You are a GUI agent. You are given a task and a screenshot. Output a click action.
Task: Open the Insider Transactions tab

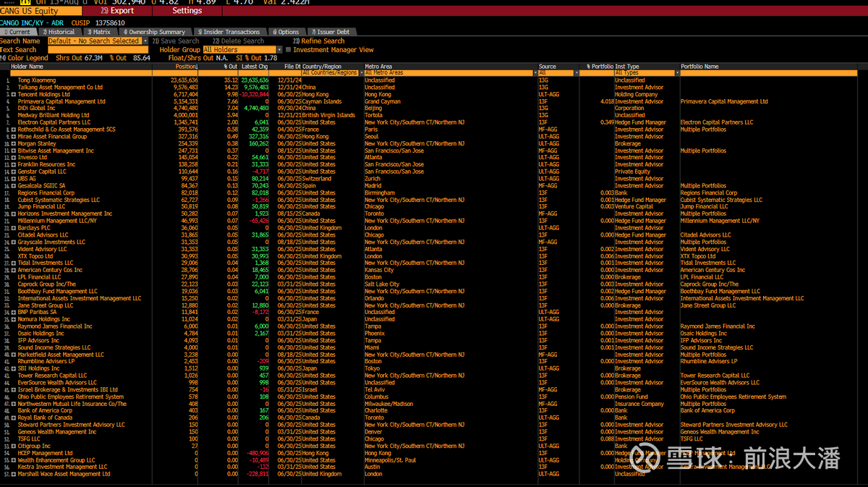(x=230, y=32)
